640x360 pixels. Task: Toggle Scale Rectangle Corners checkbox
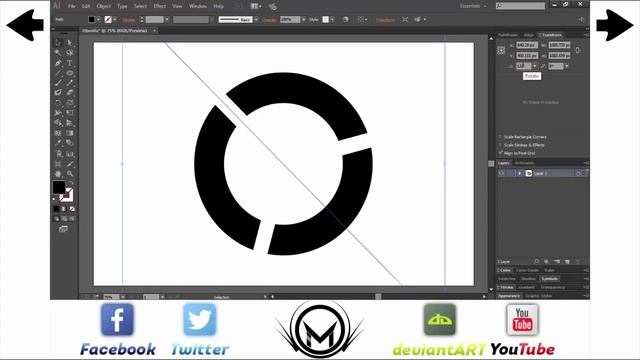(500, 137)
